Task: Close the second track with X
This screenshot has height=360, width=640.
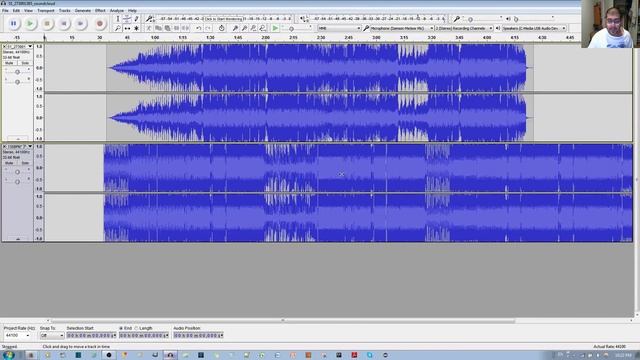Action: (x=4, y=146)
